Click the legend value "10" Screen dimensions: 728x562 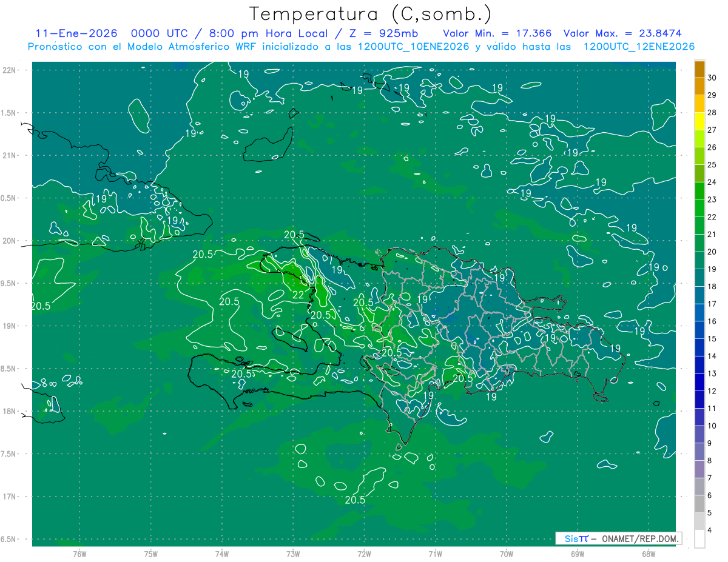[x=712, y=426]
